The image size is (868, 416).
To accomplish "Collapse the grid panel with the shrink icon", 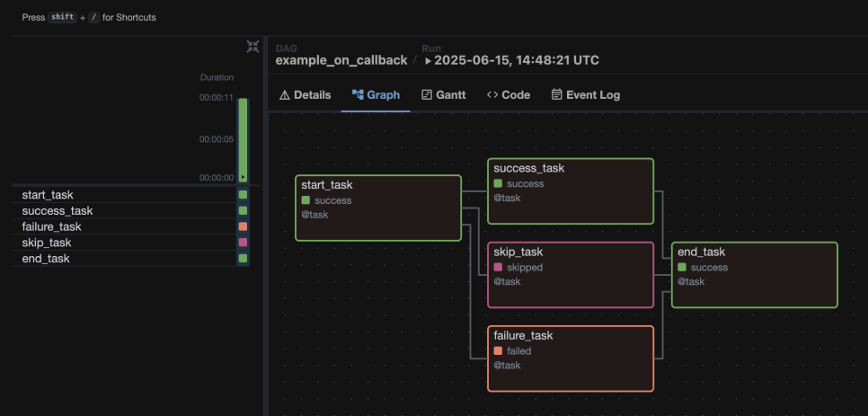I will [x=253, y=47].
